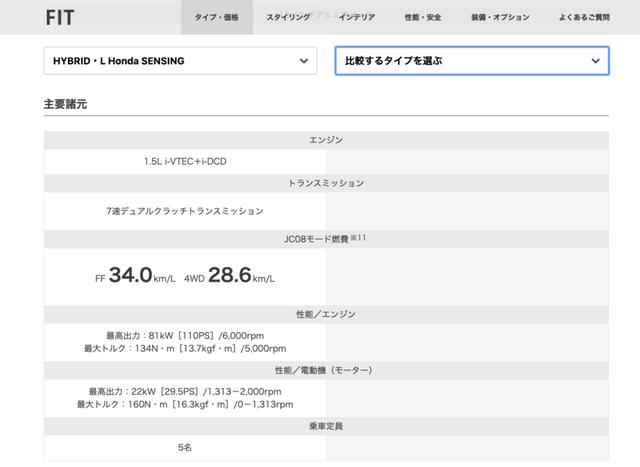Click the 1.5L i-VTEC+i-DCD engine text

pos(185,161)
